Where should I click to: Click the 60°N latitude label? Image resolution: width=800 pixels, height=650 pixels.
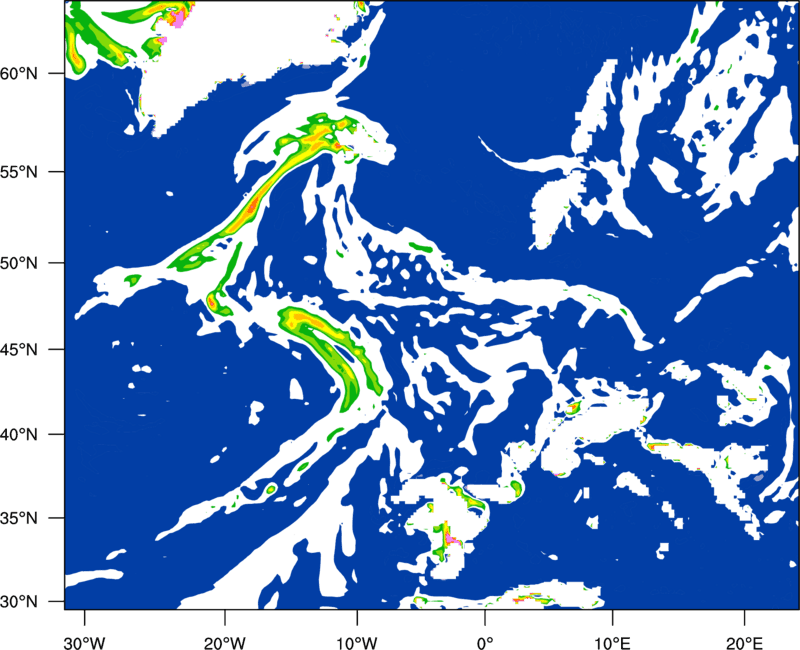point(19,73)
